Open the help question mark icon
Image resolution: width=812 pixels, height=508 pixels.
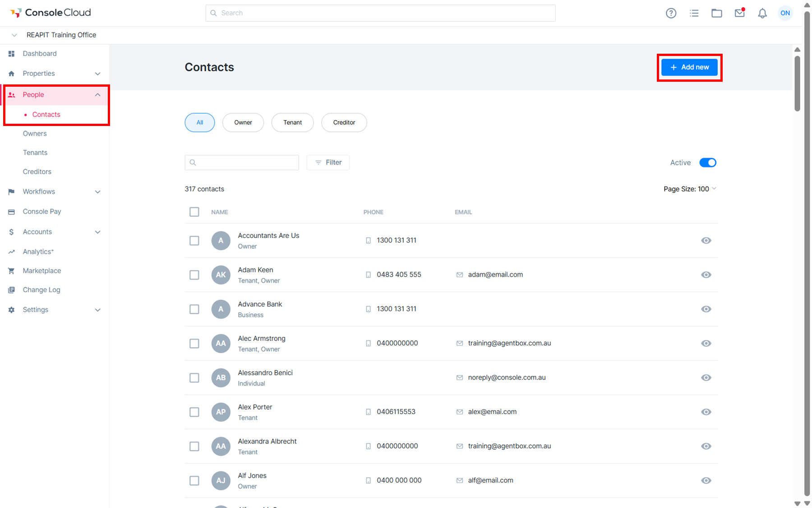[671, 13]
